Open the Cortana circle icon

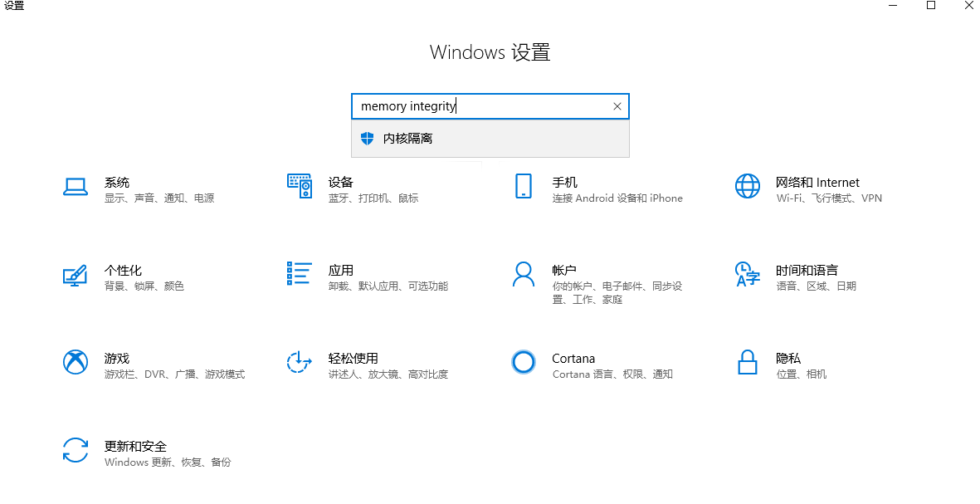tap(523, 362)
